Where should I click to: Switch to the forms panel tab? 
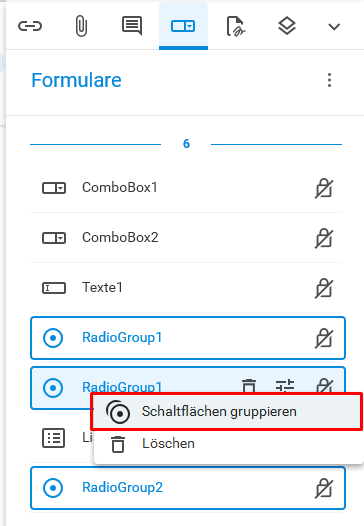pyautogui.click(x=183, y=26)
